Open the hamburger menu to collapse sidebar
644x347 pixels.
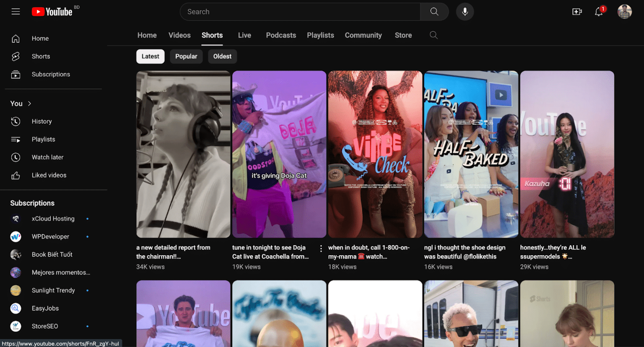click(16, 11)
